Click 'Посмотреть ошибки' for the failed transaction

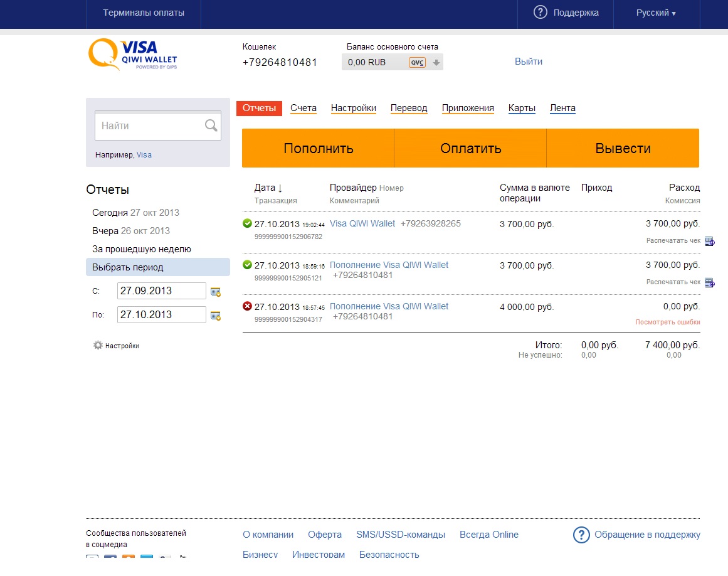667,322
